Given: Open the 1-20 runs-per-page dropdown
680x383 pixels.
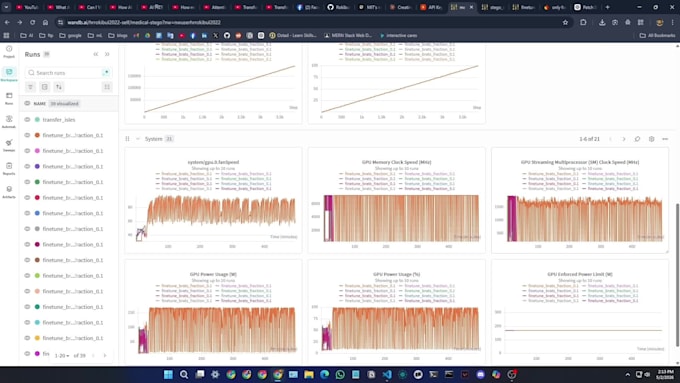Looking at the screenshot, I should click(x=62, y=355).
